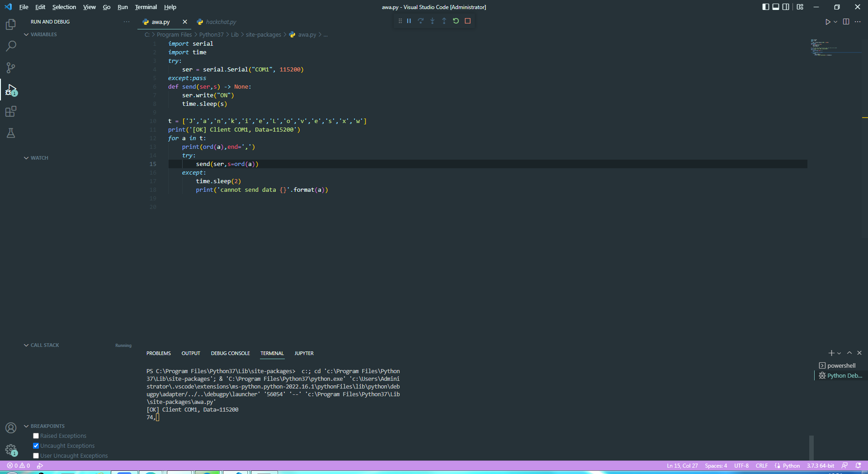Change indentation via Spaces: 4
This screenshot has height=474, width=868.
pos(716,465)
